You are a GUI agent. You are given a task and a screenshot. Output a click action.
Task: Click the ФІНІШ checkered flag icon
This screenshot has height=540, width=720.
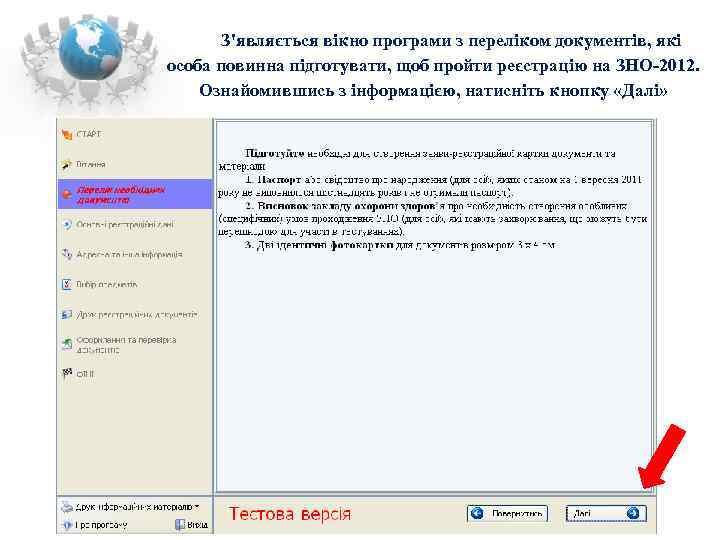coord(68,374)
